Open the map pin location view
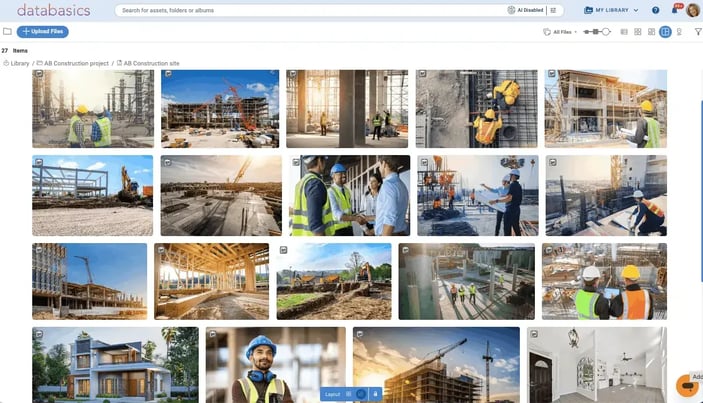Screen dimensions: 703x403 679,32
